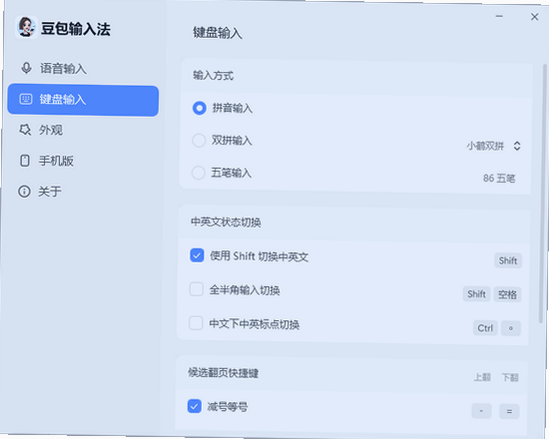Click the microphone icon for voice input
The image size is (549, 439).
[26, 68]
